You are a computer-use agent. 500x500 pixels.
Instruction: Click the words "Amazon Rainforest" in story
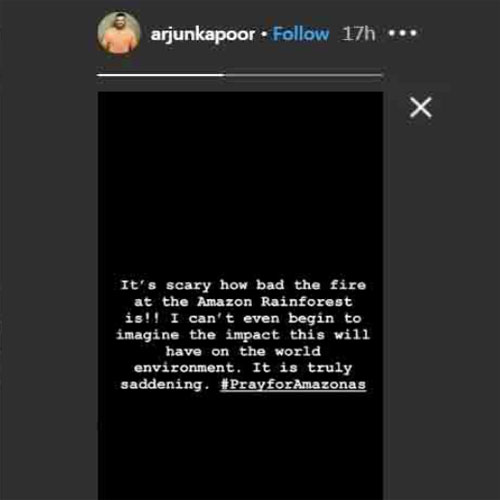coord(275,302)
